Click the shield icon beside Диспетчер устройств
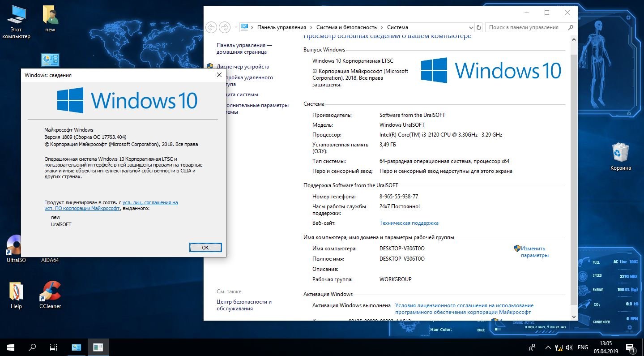Screen dimensions: 644x356 tap(210, 66)
